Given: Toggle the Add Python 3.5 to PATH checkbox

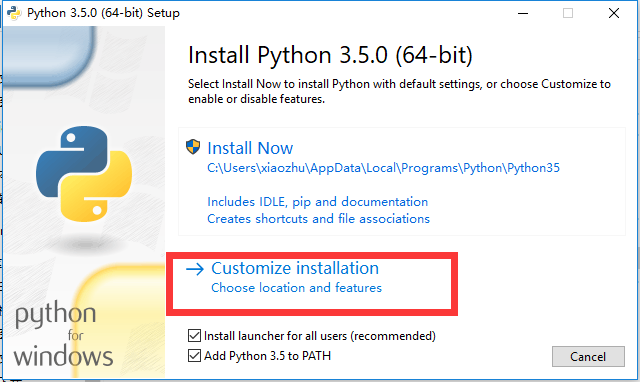Looking at the screenshot, I should (194, 355).
